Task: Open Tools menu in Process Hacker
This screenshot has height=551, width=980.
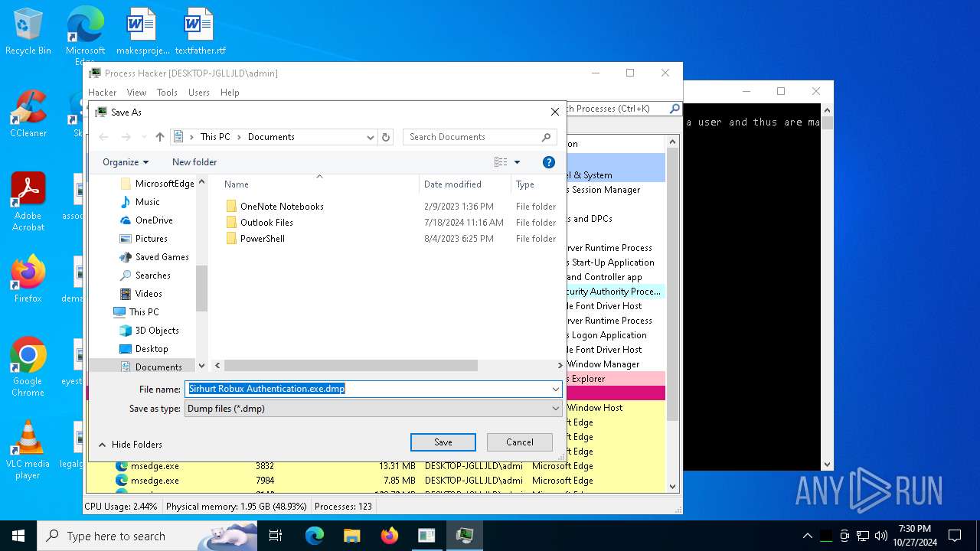Action: (167, 93)
